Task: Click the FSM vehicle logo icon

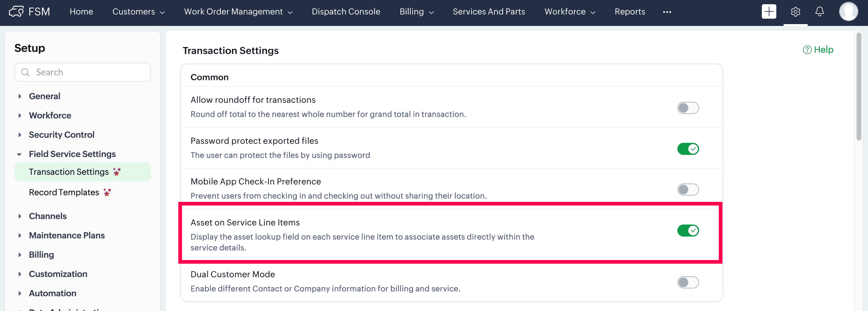Action: [16, 12]
